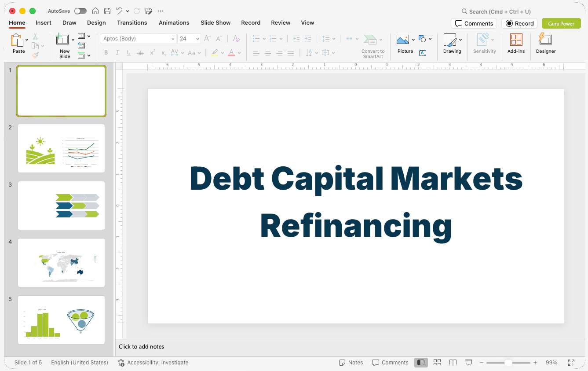This screenshot has height=371, width=588.
Task: Click the Text Box icon
Action: click(422, 53)
